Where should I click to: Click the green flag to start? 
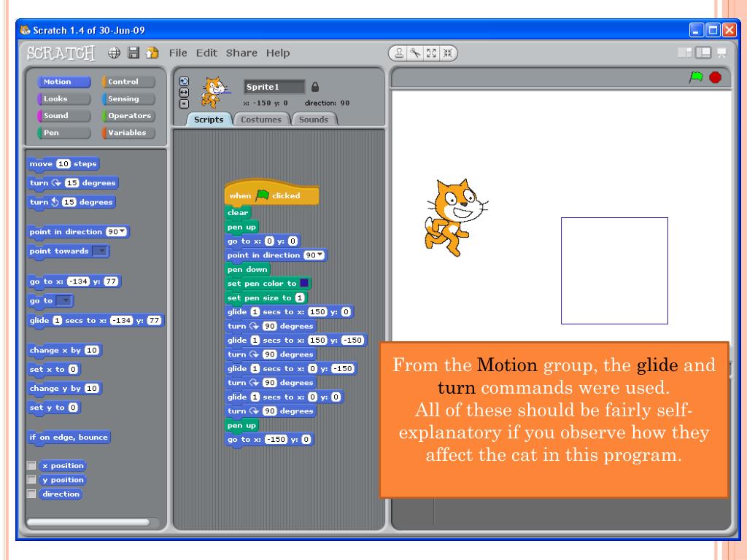click(x=696, y=77)
